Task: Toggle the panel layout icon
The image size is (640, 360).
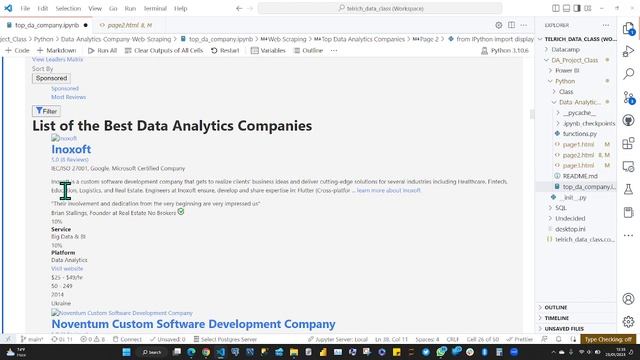Action: click(x=567, y=8)
